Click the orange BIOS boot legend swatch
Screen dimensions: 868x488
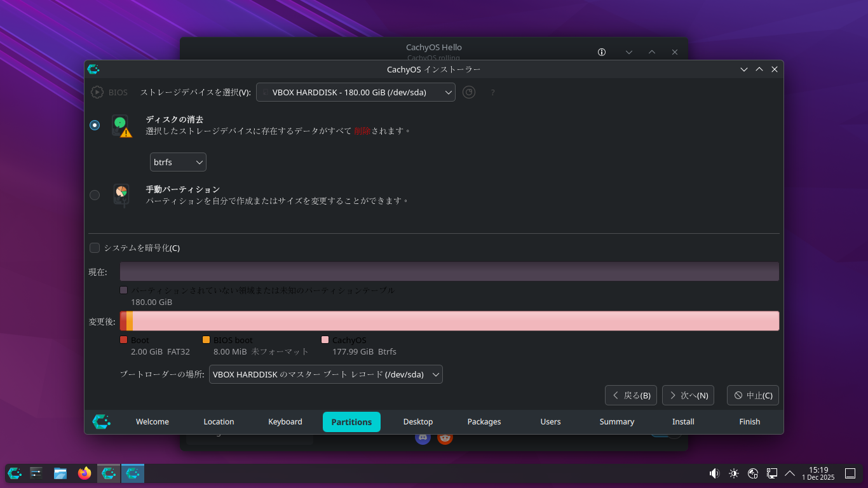(x=206, y=340)
